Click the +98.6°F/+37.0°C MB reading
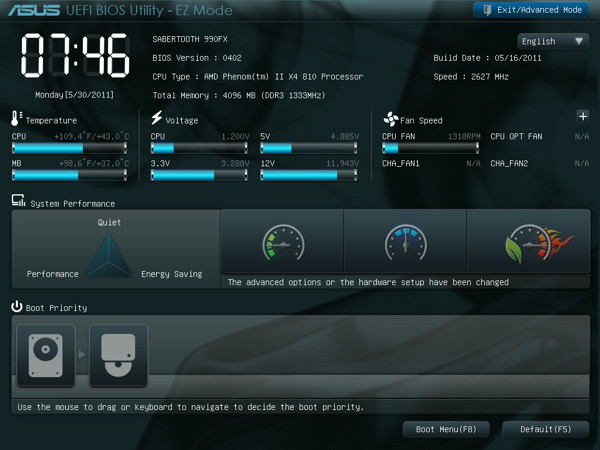The height and width of the screenshot is (450, 600). (x=94, y=163)
